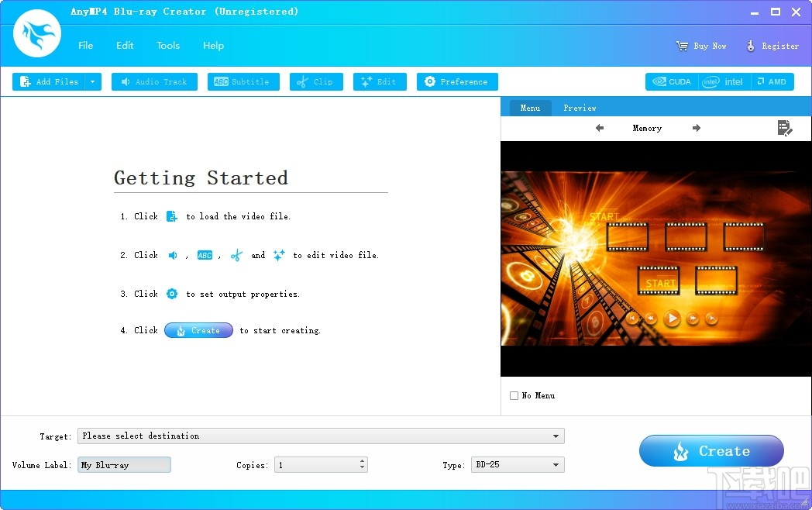Open the Preference settings
Screen dimensions: 812x510
click(457, 81)
